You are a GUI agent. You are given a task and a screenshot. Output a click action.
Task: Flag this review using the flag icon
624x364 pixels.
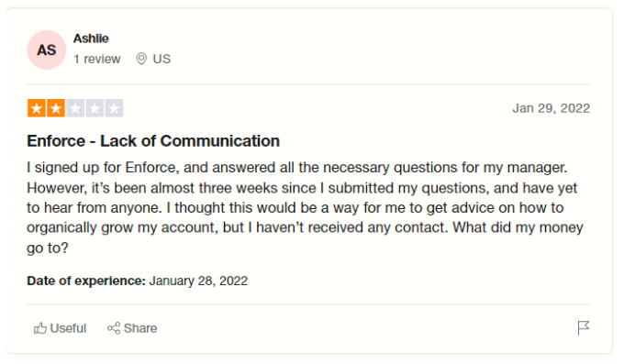coord(584,328)
